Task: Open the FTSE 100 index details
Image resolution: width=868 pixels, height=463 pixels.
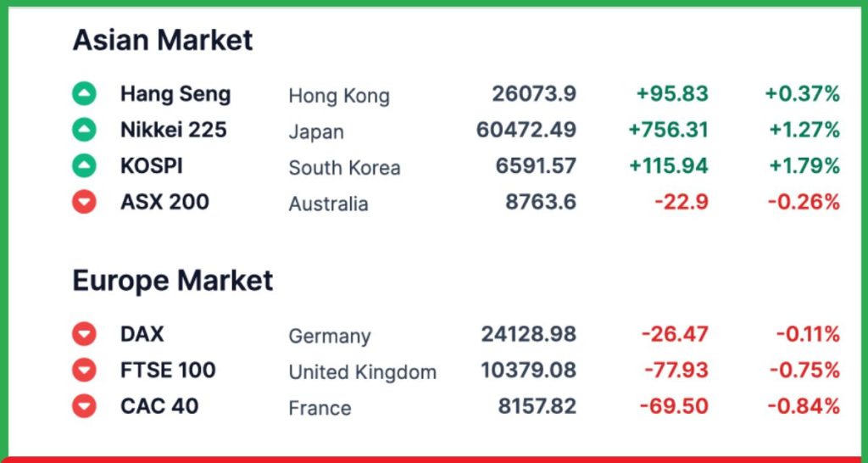Action: point(168,370)
